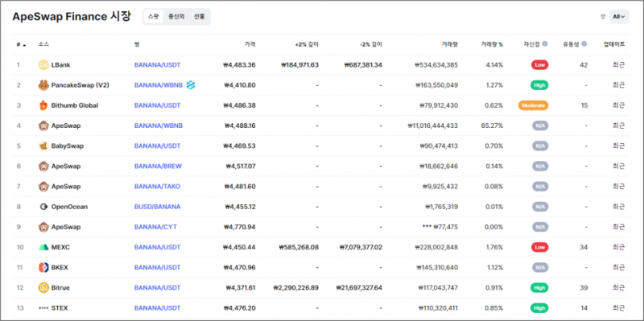
Task: Click the Bithumb Global logo icon
Action: [x=43, y=105]
